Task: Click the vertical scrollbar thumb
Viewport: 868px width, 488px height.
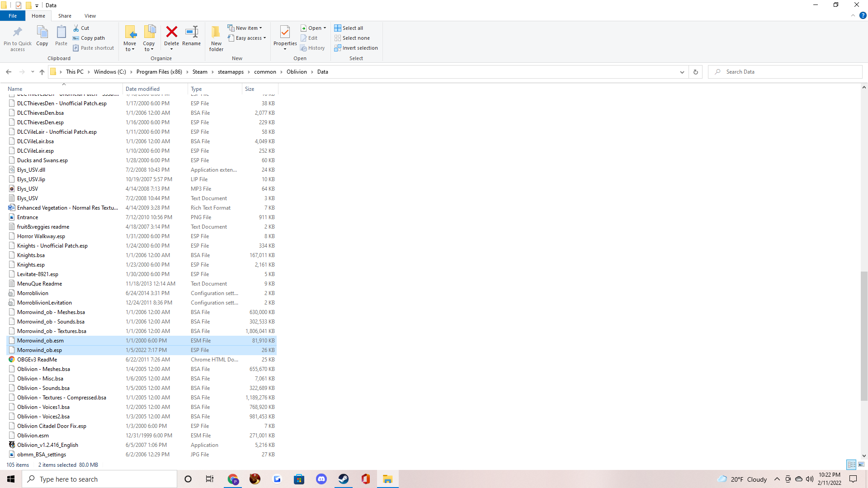Action: point(864,336)
